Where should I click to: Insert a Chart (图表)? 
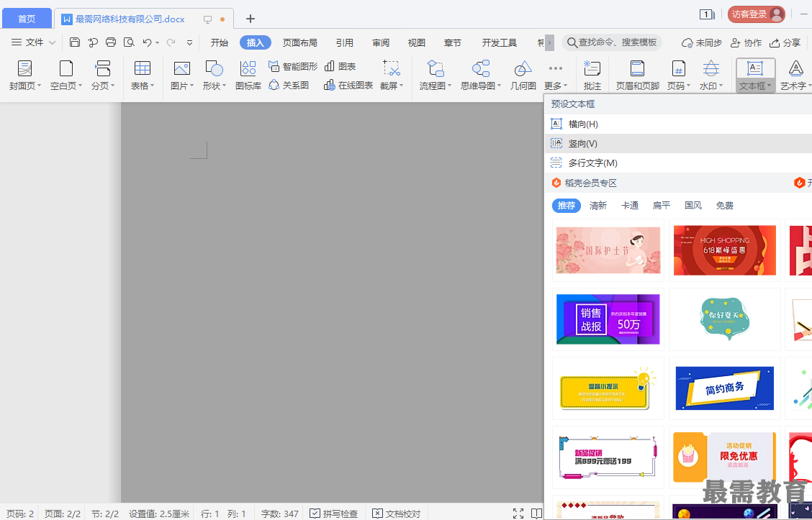(340, 66)
